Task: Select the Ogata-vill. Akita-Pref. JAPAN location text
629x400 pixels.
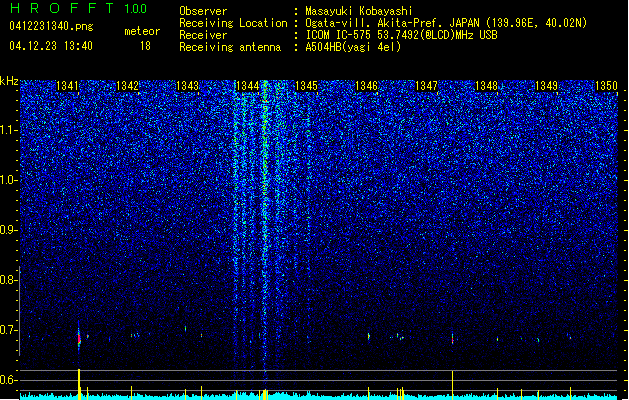Action: click(x=446, y=23)
